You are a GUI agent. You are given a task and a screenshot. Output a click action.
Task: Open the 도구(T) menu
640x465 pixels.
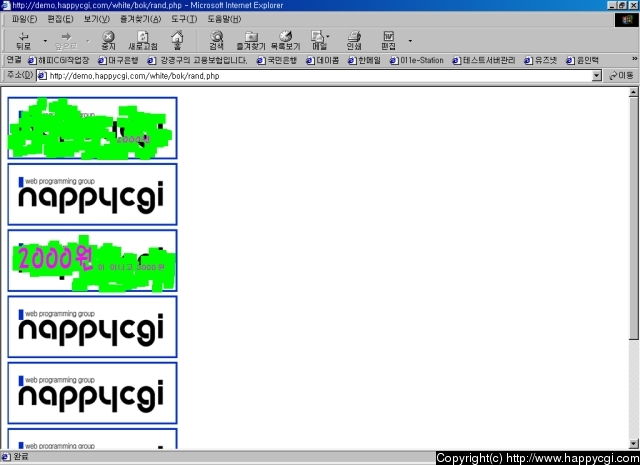184,19
